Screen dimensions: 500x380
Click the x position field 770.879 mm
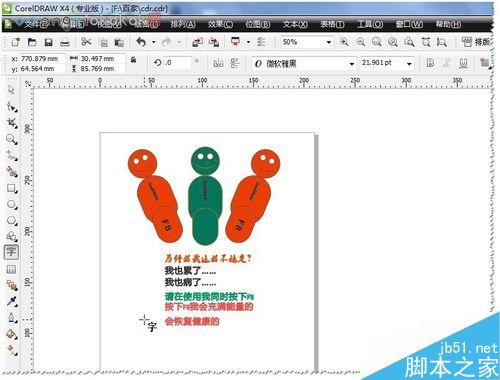42,59
